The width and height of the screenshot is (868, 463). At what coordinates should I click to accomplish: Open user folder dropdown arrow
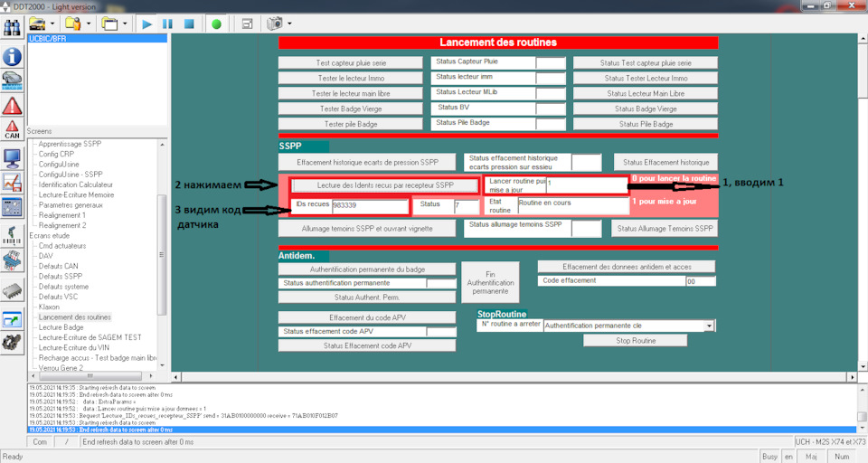(x=89, y=24)
